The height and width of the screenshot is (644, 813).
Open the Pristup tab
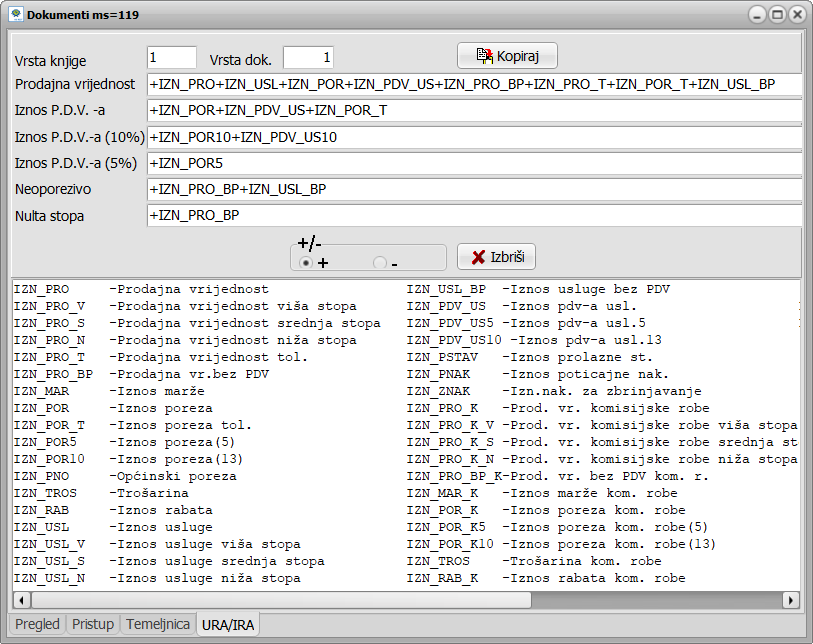[x=92, y=624]
